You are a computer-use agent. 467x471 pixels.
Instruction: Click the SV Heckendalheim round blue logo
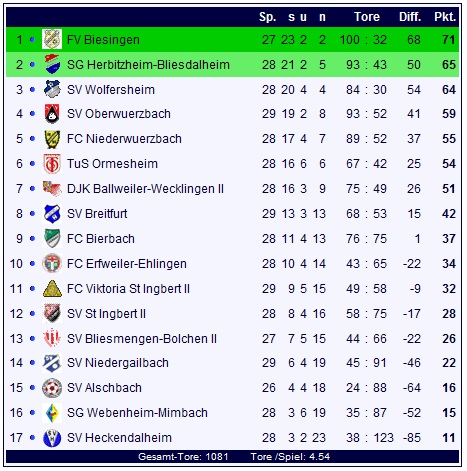click(52, 438)
